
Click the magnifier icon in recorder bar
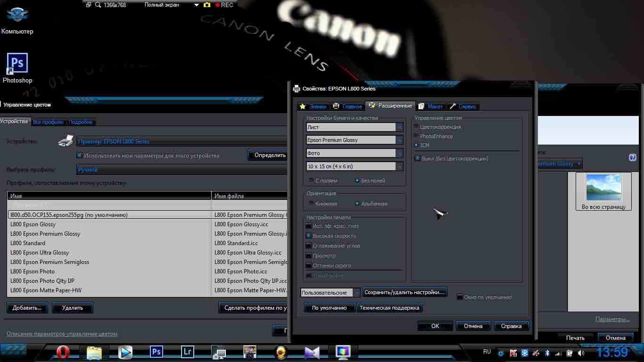coord(98,5)
